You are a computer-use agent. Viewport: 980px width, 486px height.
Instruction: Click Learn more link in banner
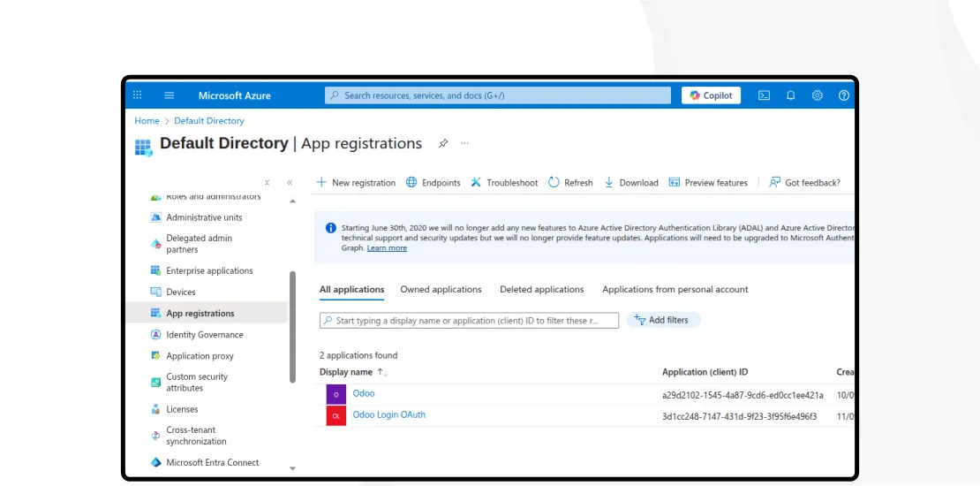click(x=387, y=248)
